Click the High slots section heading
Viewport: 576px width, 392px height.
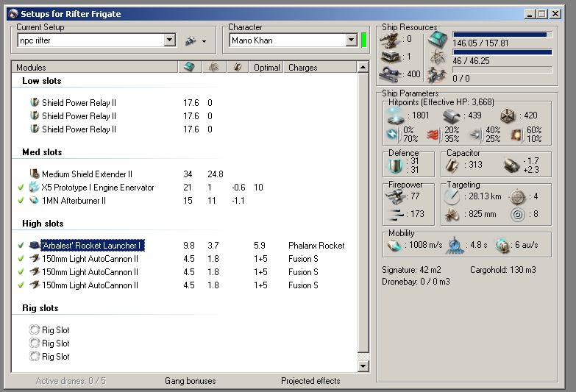[x=43, y=224]
